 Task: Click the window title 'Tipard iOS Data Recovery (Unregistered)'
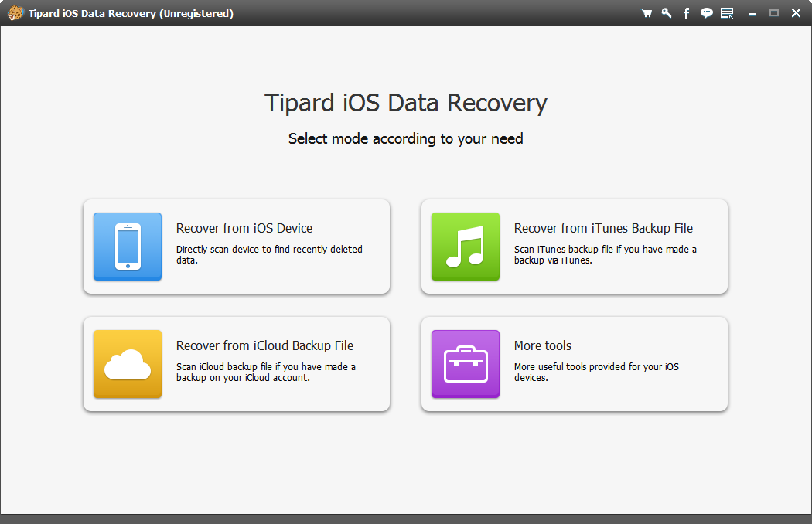[x=131, y=13]
